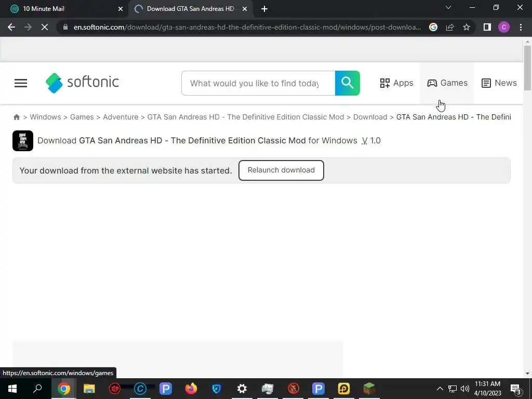Click the search magnifier button
The height and width of the screenshot is (399, 532).
point(348,83)
